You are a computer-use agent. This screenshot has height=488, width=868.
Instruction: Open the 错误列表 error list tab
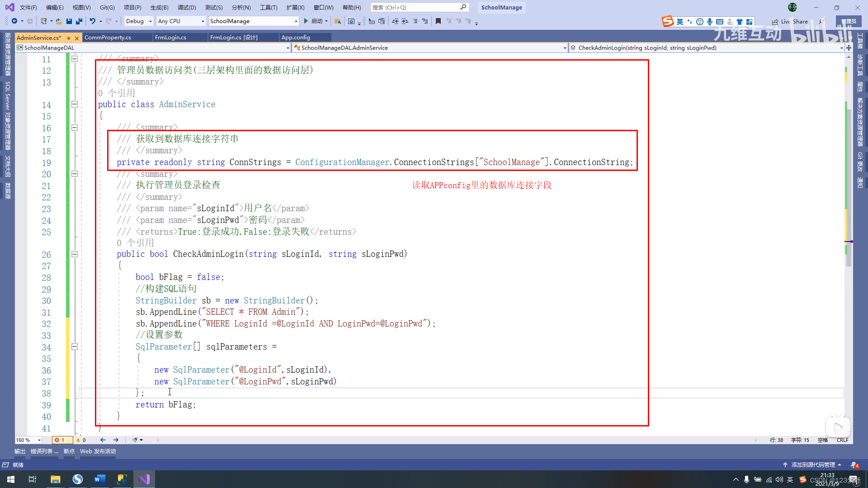tap(44, 451)
